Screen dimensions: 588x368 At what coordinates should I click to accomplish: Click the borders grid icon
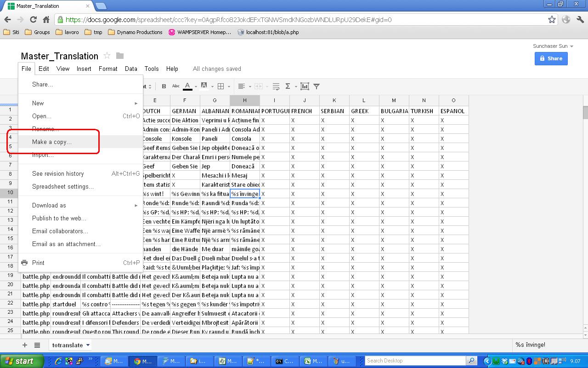pos(220,86)
